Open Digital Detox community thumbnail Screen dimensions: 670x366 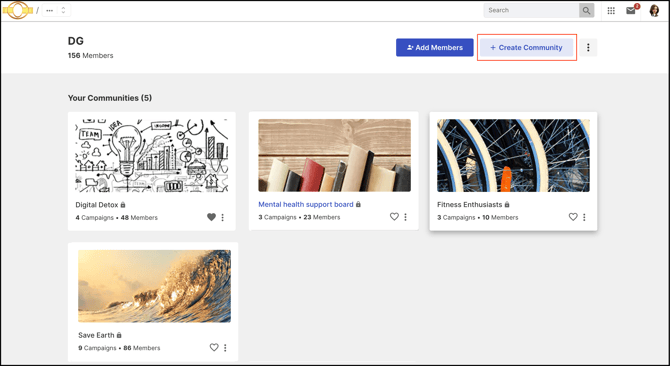coord(152,155)
